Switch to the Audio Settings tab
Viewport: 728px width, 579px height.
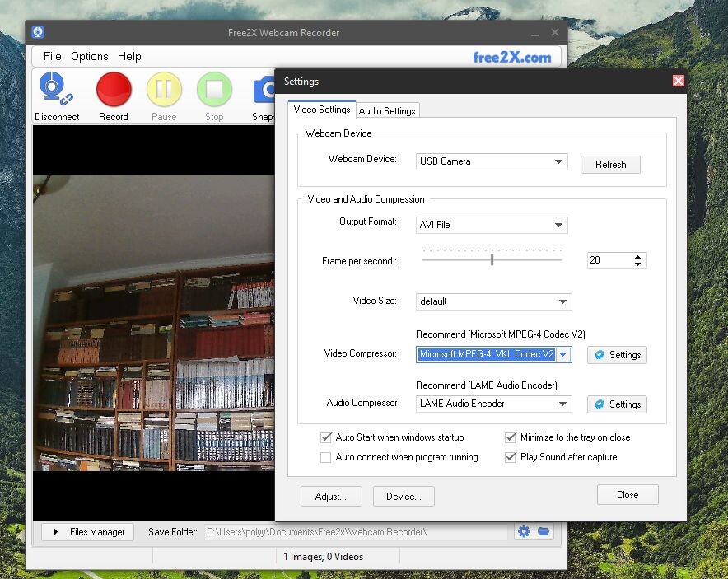coord(387,111)
